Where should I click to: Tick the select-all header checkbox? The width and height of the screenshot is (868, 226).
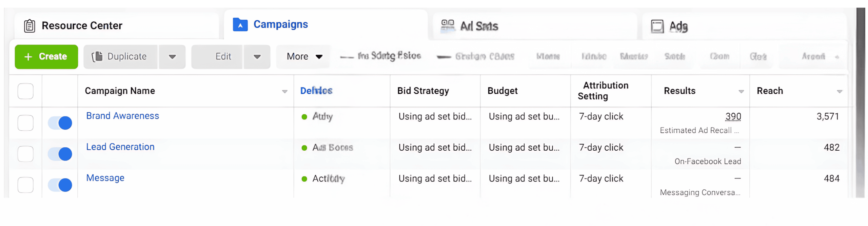coord(25,91)
